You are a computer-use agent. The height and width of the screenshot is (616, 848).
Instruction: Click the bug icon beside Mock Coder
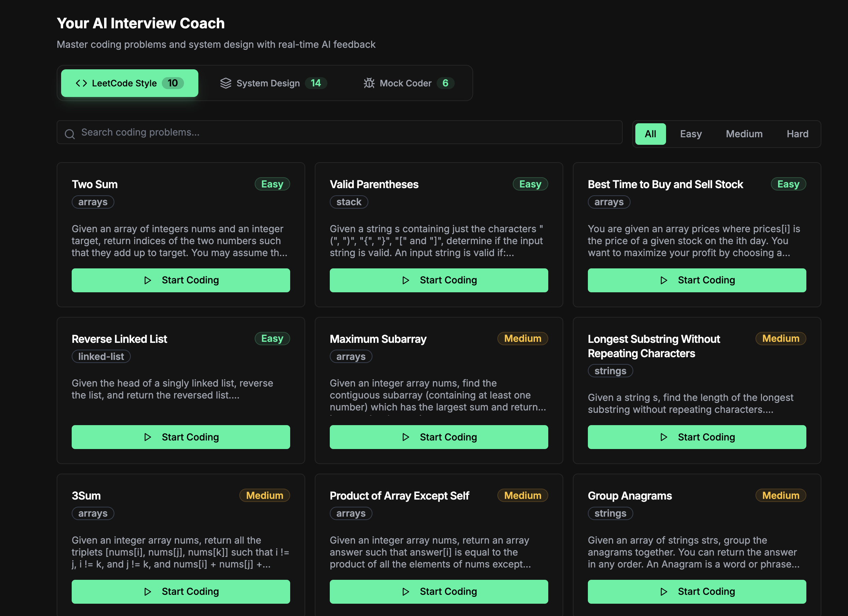[369, 83]
